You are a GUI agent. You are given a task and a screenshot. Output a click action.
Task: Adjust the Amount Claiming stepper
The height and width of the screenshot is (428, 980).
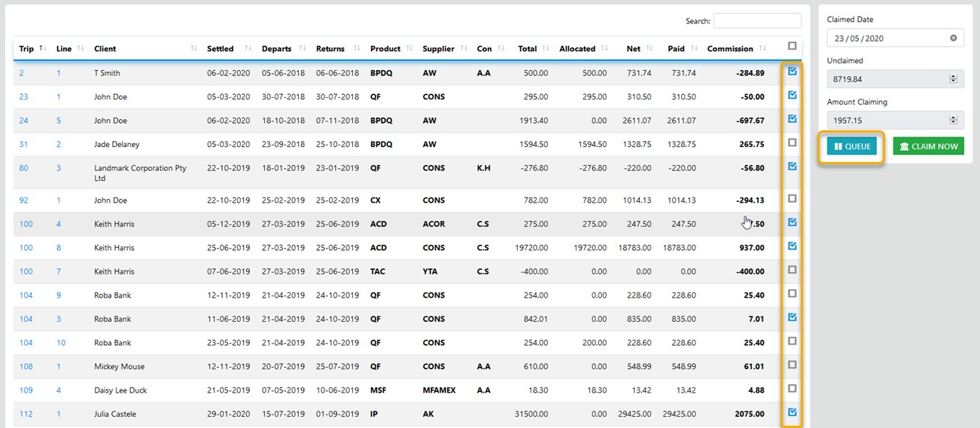(953, 120)
